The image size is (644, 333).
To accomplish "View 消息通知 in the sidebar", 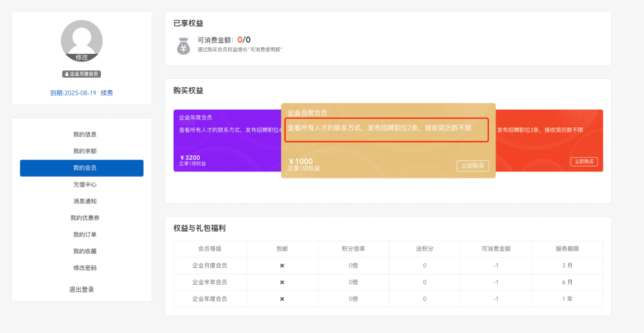I will pyautogui.click(x=85, y=201).
